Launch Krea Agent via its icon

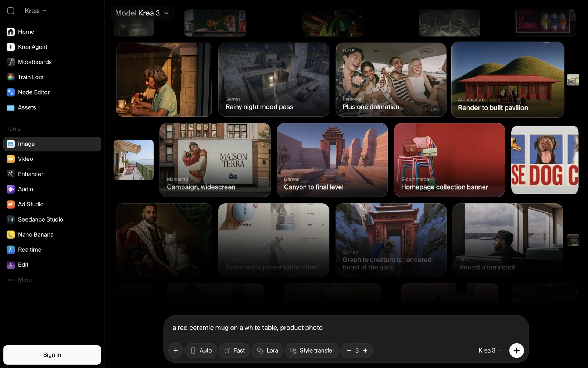11,47
